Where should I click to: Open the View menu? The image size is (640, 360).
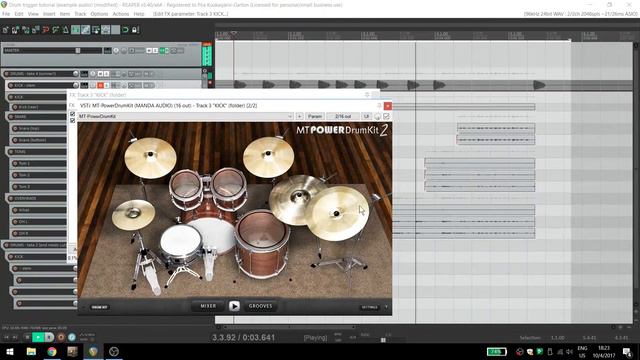point(33,14)
